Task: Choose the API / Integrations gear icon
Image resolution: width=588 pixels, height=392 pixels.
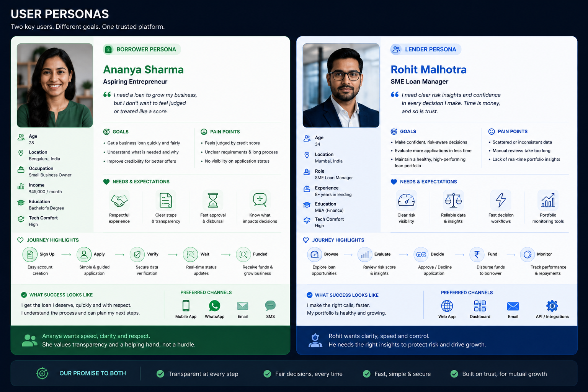Action: pos(552,306)
